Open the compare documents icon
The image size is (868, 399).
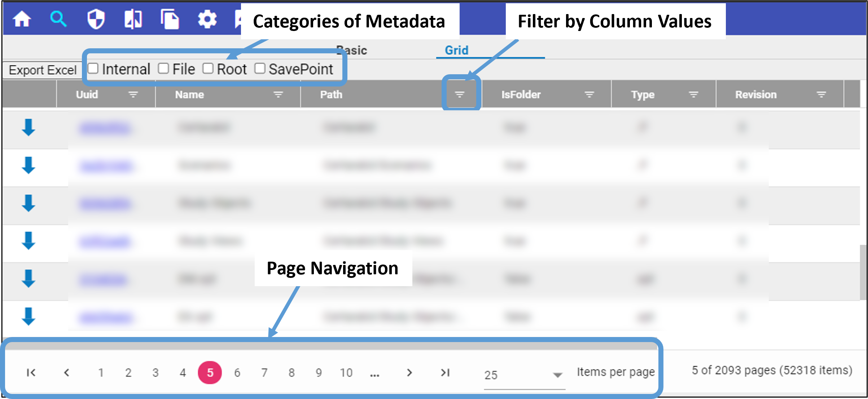click(x=133, y=19)
